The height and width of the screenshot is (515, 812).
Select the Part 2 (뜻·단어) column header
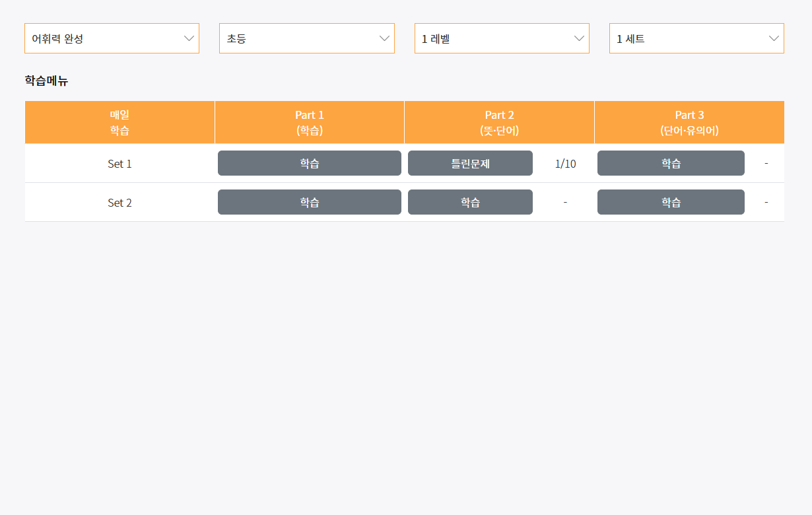coord(499,122)
